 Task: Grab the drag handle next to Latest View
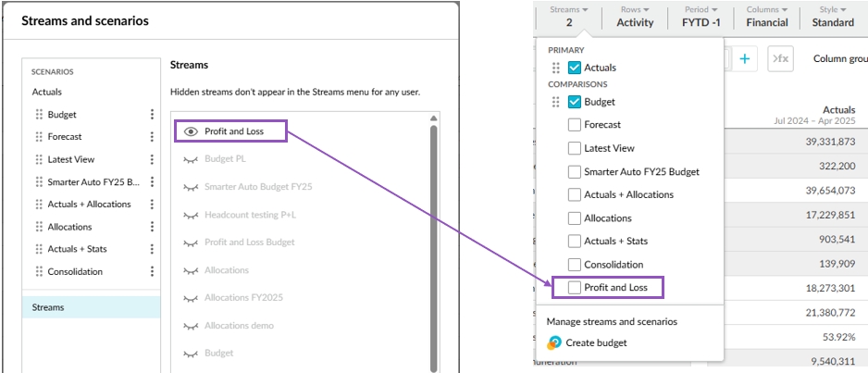click(39, 159)
